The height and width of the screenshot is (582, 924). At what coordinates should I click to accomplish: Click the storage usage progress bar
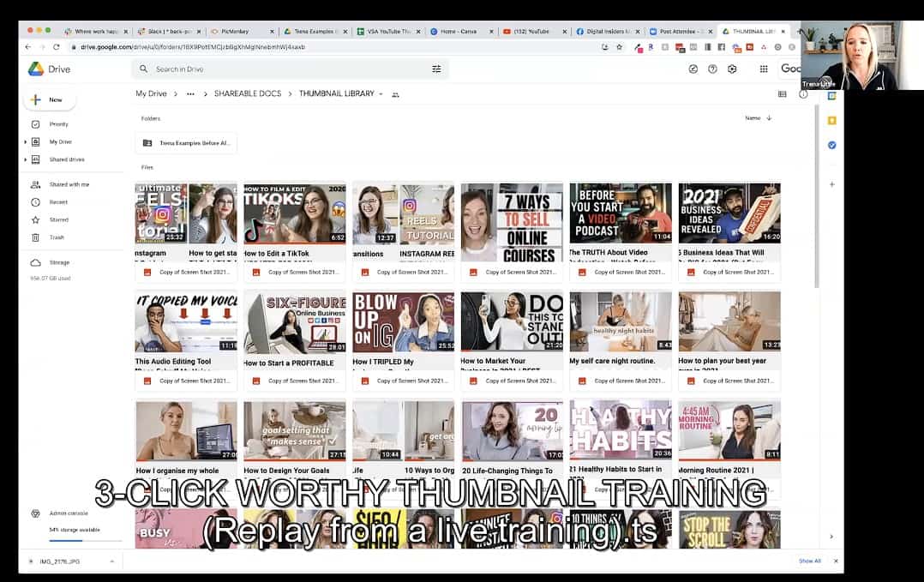coord(72,541)
